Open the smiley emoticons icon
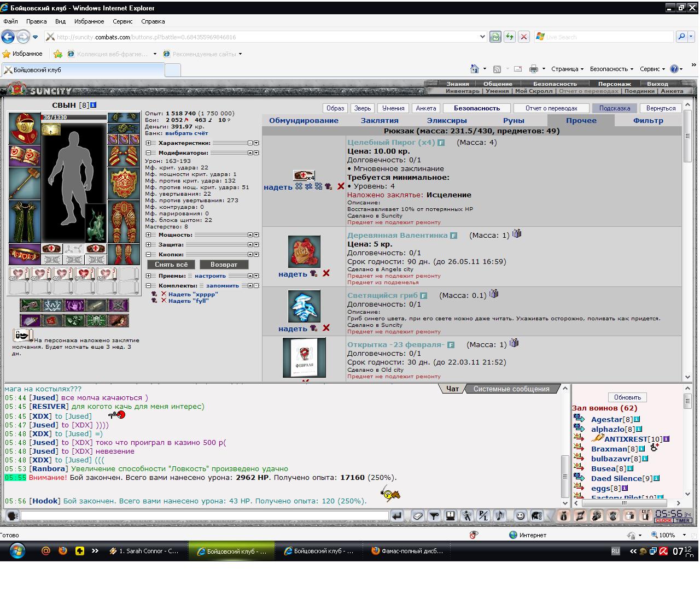Image resolution: width=700 pixels, height=610 pixels. coord(520,515)
